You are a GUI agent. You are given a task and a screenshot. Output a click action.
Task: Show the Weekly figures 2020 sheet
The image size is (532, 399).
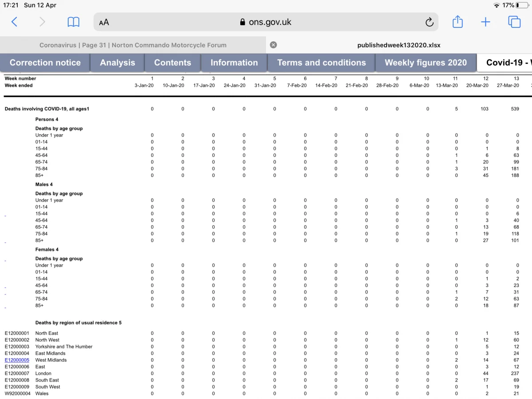pos(426,63)
